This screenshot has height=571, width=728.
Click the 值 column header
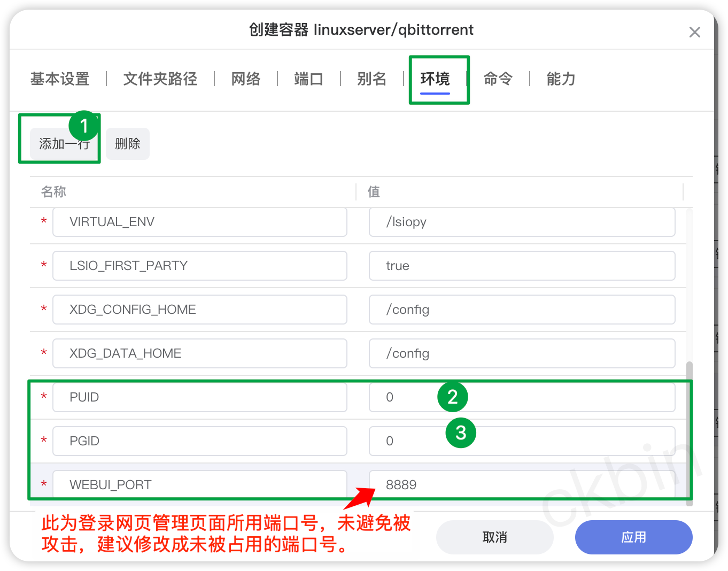374,191
